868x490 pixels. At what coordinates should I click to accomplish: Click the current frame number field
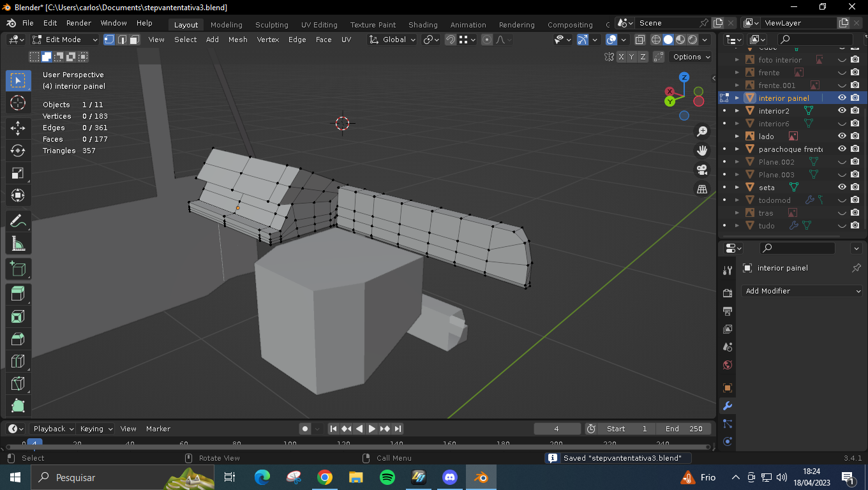557,429
